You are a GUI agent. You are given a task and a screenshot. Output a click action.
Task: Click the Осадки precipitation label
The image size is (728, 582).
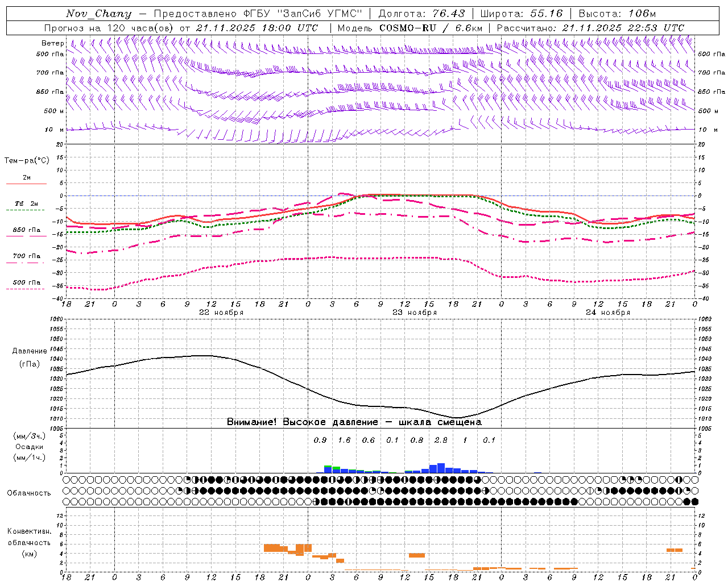click(30, 447)
